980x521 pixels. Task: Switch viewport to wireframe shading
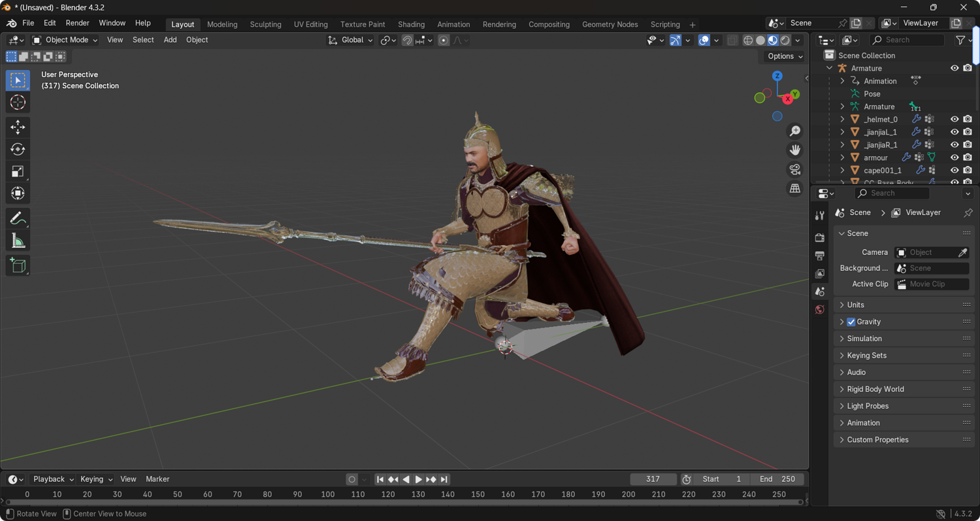click(748, 41)
